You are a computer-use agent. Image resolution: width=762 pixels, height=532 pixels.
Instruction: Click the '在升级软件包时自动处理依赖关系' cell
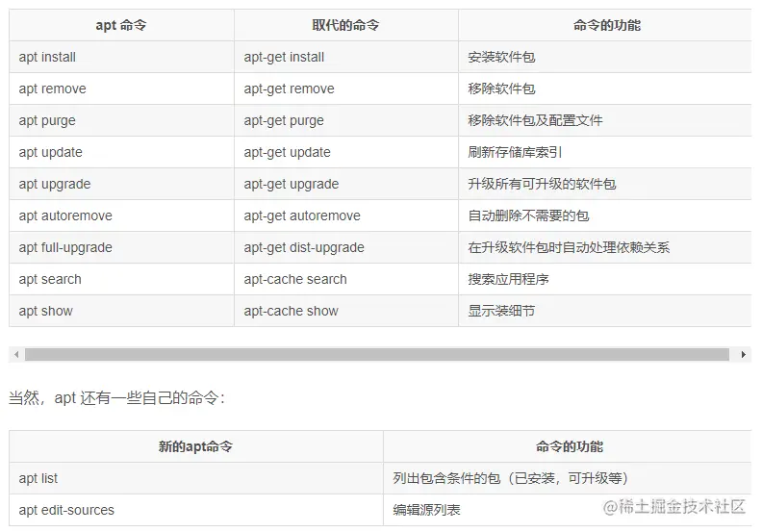[x=605, y=247]
